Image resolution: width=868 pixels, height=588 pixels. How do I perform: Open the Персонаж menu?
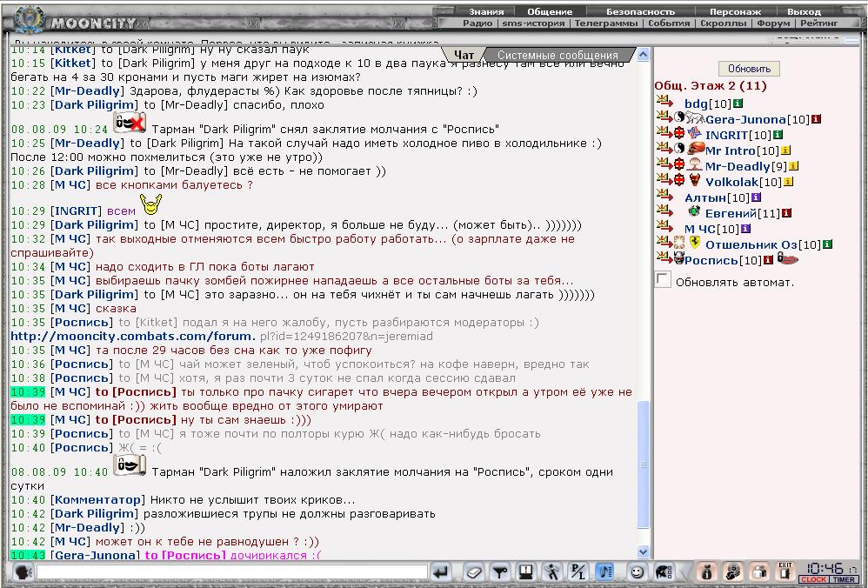pyautogui.click(x=735, y=11)
